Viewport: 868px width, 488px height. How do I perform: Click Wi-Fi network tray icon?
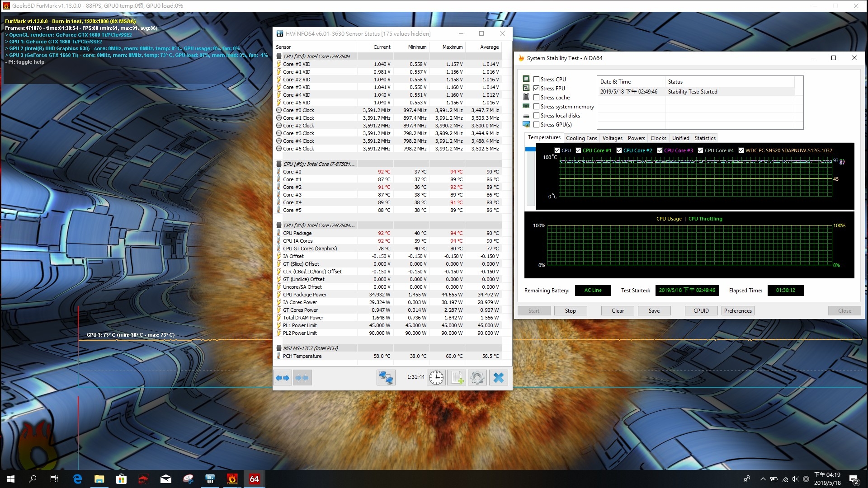(x=786, y=479)
